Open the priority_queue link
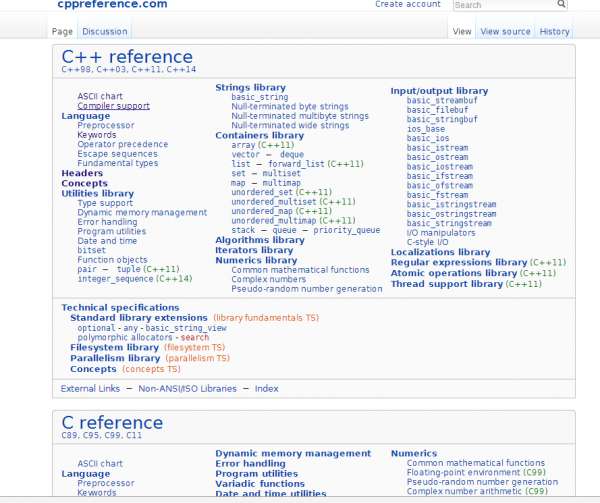600x503 pixels. pyautogui.click(x=347, y=230)
